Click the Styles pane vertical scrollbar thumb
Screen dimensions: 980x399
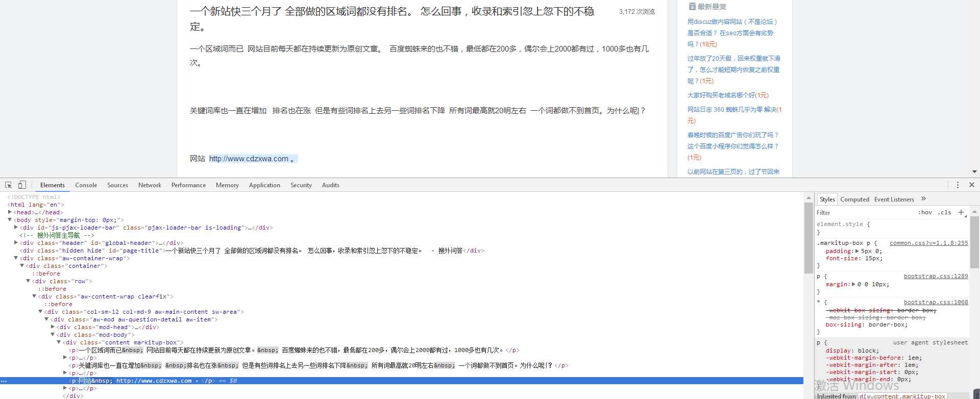pos(974,242)
